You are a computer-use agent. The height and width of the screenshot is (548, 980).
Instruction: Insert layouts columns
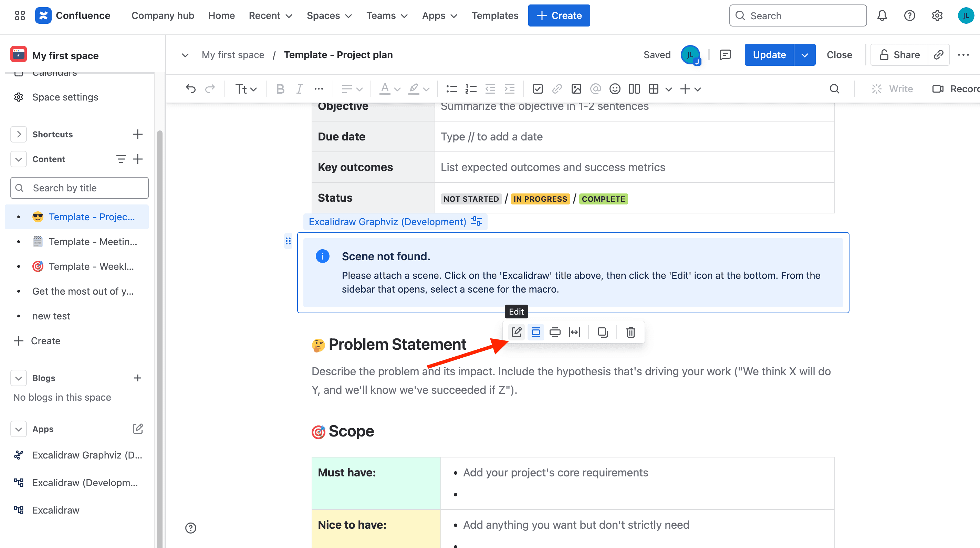pos(634,89)
